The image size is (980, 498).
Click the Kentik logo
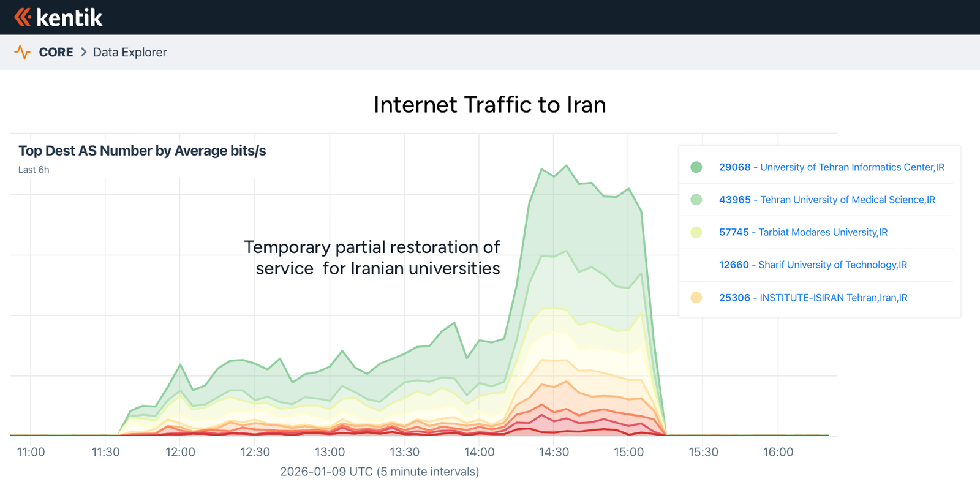click(58, 17)
